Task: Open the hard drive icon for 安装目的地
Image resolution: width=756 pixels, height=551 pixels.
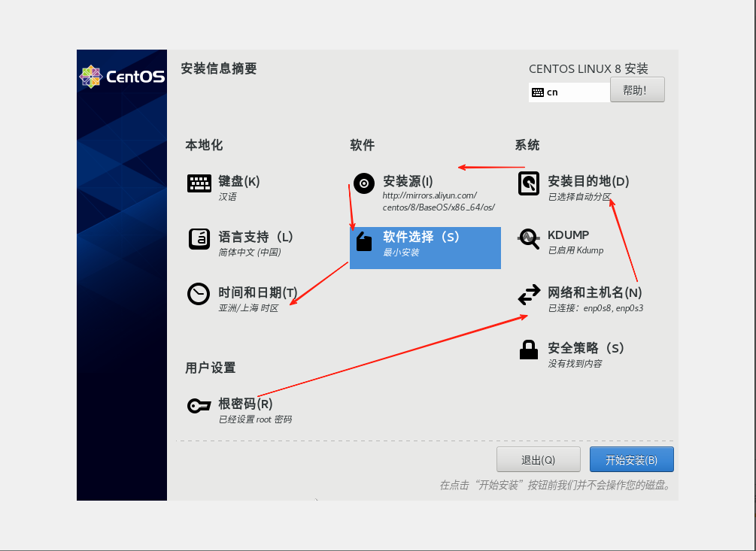Action: tap(530, 183)
